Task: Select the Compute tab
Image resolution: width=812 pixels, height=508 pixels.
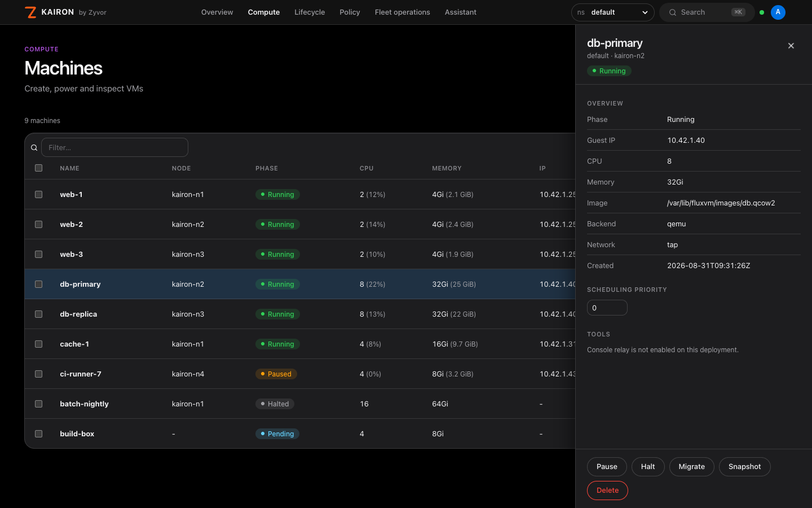Action: (264, 12)
